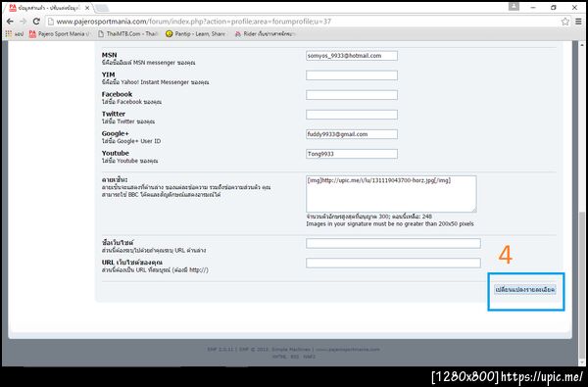Click the 'Google+' field label
The height and width of the screenshot is (387, 588).
coord(115,133)
